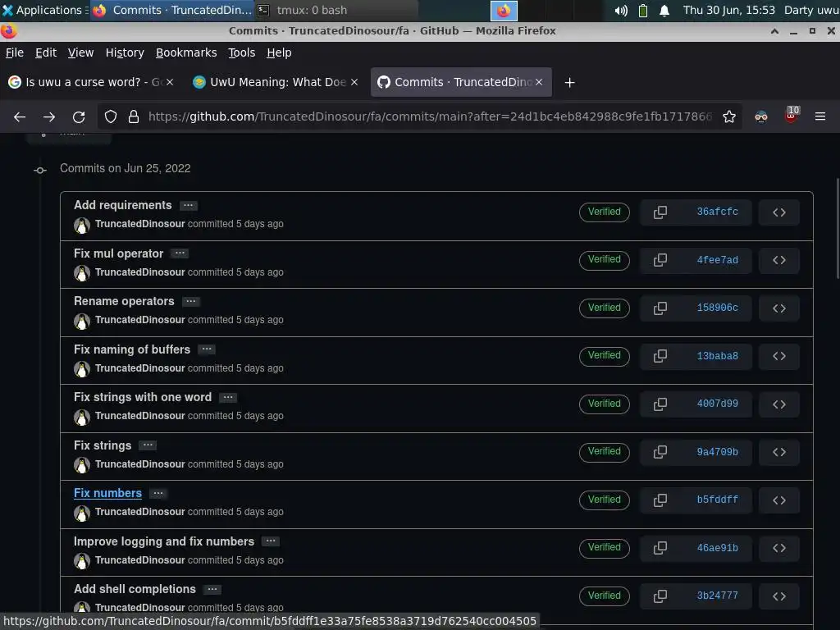The image size is (840, 630).
Task: Open tracking protection shield icon
Action: (x=111, y=116)
